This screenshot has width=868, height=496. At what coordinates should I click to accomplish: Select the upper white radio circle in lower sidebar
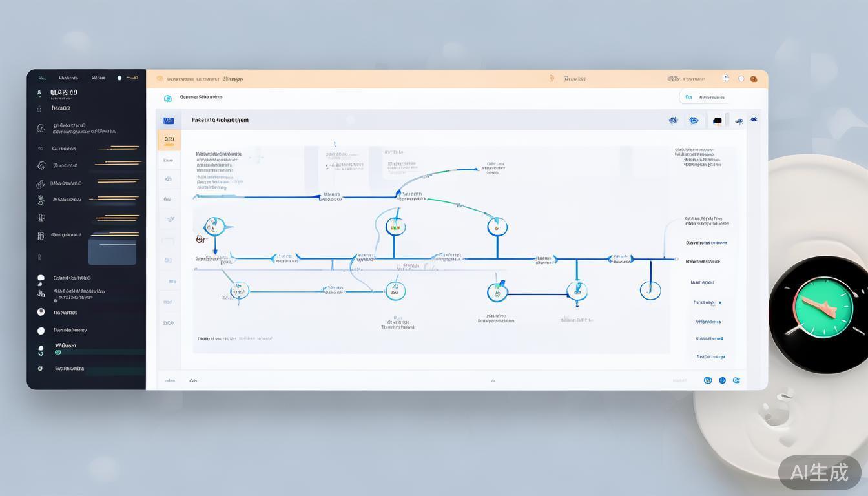click(x=41, y=312)
